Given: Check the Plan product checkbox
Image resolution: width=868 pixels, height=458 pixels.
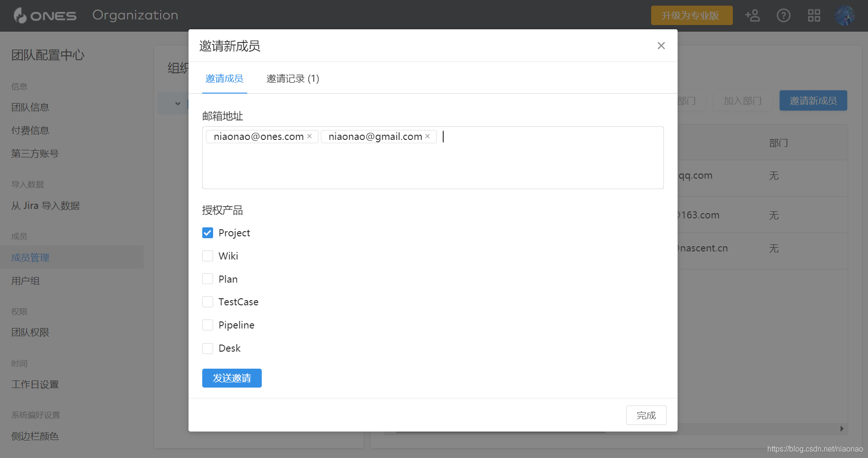Looking at the screenshot, I should 207,279.
